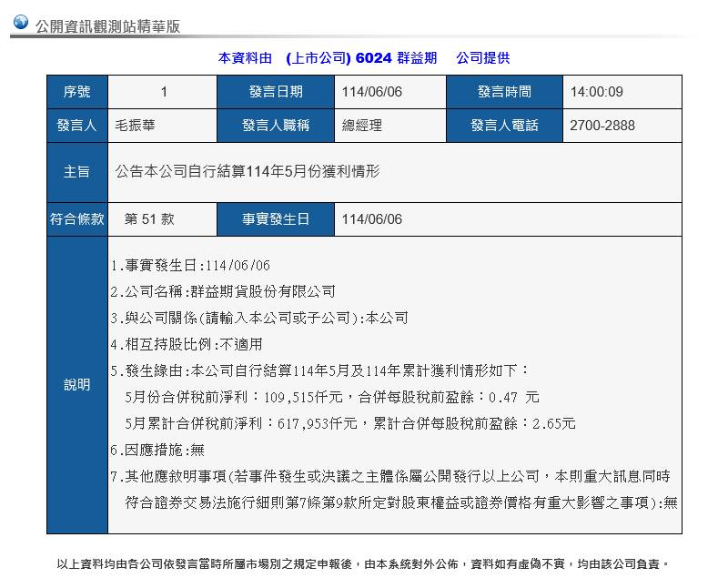Click the 發言日期 header cell
The height and width of the screenshot is (578, 728).
point(276,92)
